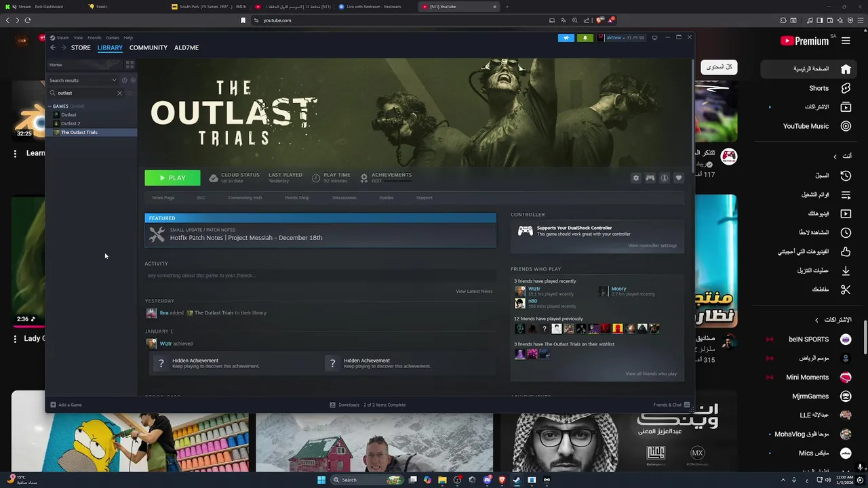Screen dimensions: 868x488
Task: Click the library search field containing outlast
Action: [85, 93]
